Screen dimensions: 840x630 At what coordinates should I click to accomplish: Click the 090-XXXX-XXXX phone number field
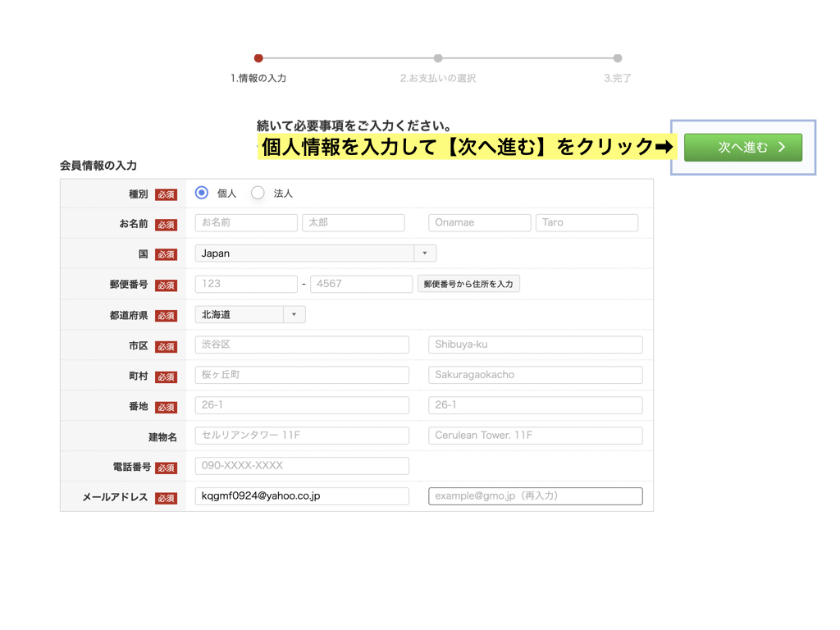click(x=302, y=466)
